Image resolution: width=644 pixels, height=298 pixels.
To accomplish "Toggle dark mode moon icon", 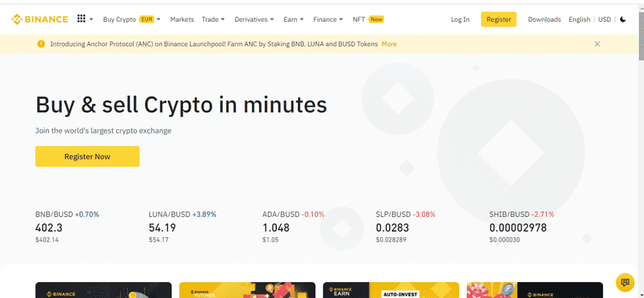I will point(623,19).
